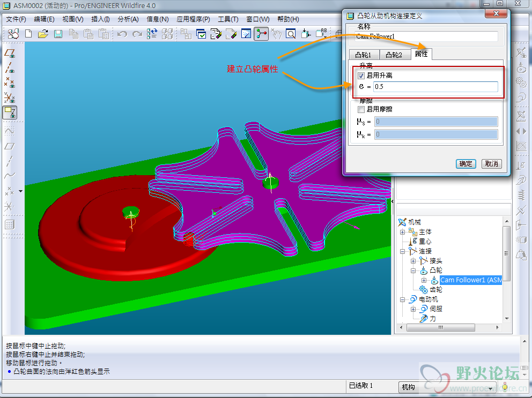Click the gravity (g) icon in right toolbar
The image size is (532, 398).
[x=521, y=165]
